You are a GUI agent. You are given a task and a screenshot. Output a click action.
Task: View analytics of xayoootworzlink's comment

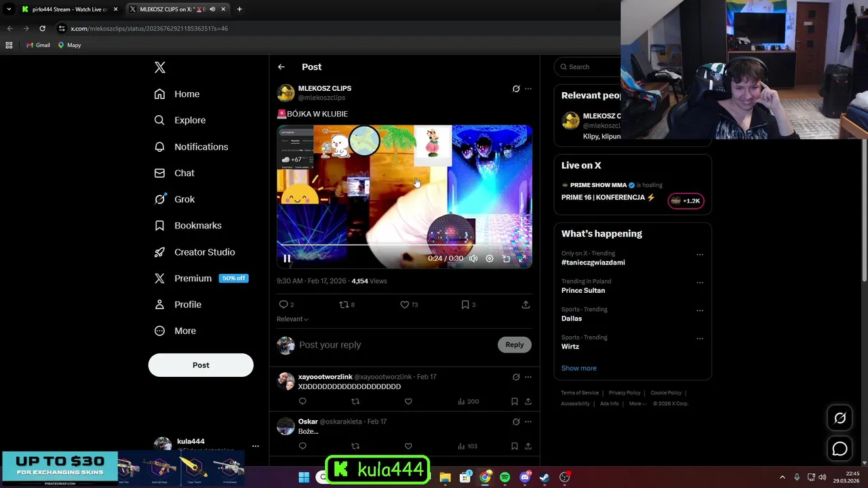click(x=468, y=401)
